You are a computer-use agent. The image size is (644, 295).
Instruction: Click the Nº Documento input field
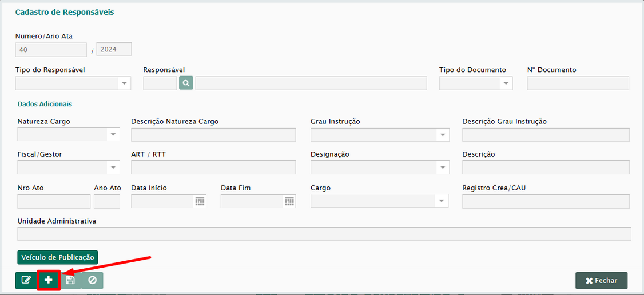[578, 83]
